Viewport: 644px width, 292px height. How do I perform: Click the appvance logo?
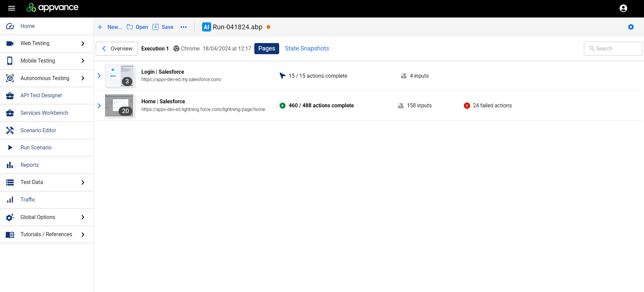click(x=52, y=7)
